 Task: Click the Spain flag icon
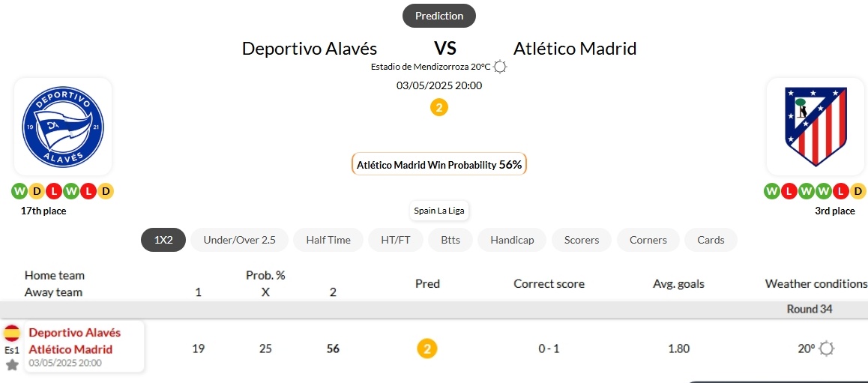coord(12,334)
